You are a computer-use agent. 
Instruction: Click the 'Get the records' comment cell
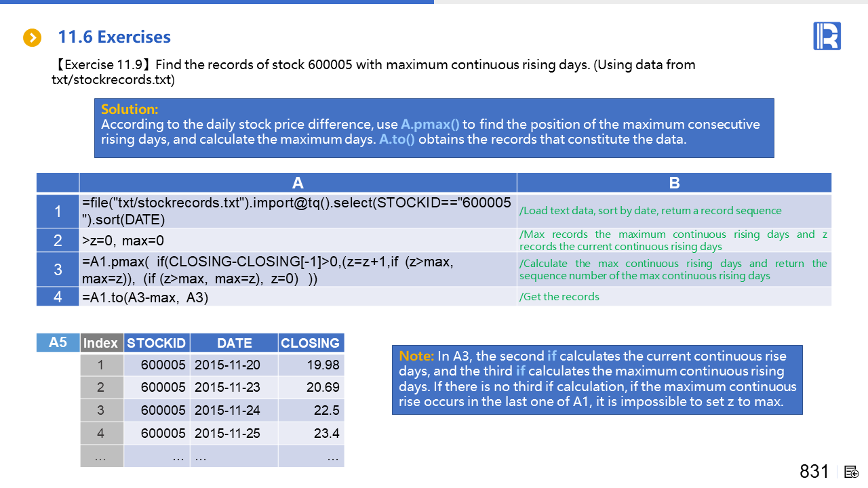pos(674,297)
